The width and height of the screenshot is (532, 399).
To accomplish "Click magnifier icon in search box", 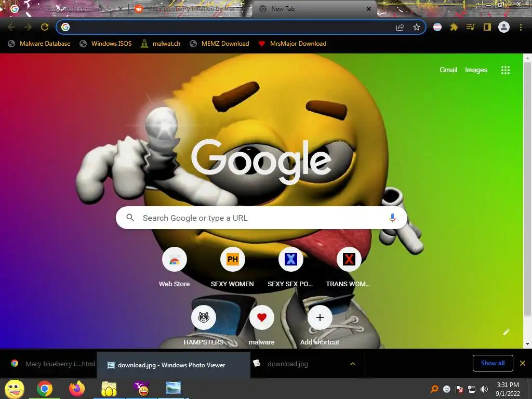I will click(130, 218).
